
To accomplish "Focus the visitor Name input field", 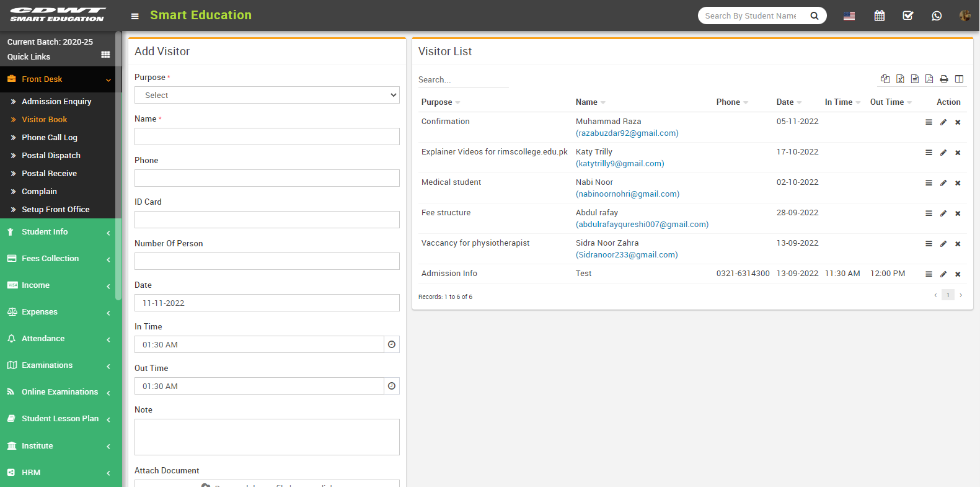I will click(x=267, y=136).
